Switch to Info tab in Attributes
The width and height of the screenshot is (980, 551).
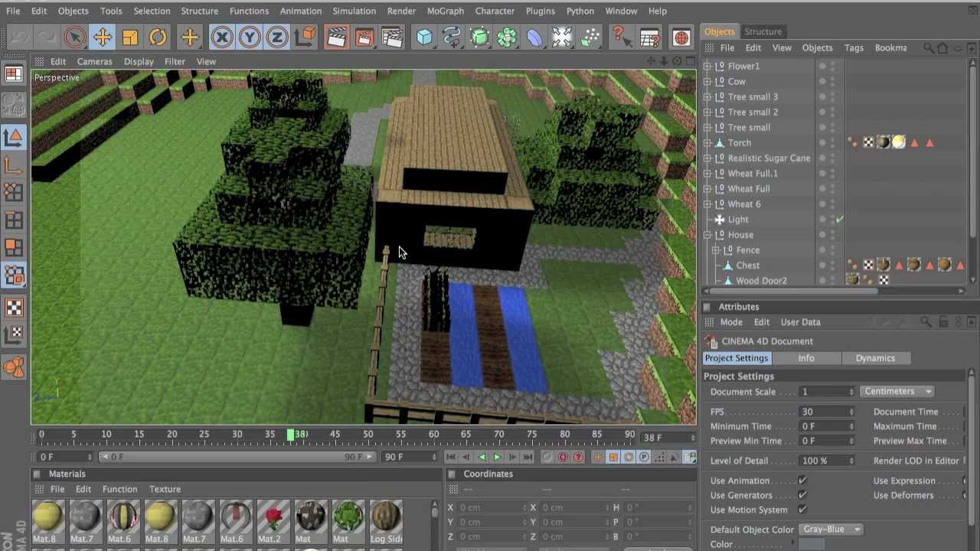[806, 358]
